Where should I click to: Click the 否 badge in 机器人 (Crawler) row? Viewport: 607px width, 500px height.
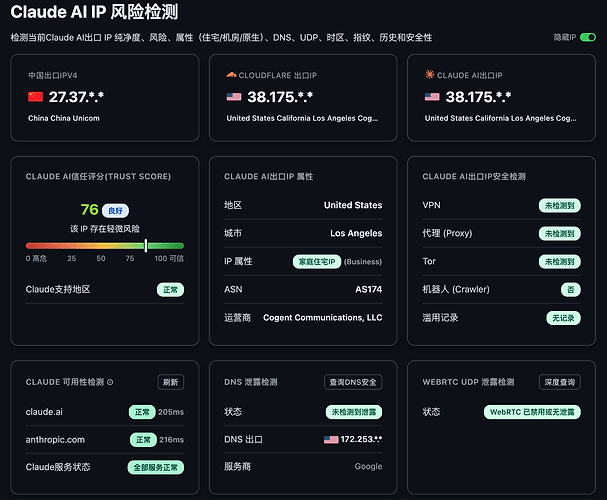coord(571,290)
